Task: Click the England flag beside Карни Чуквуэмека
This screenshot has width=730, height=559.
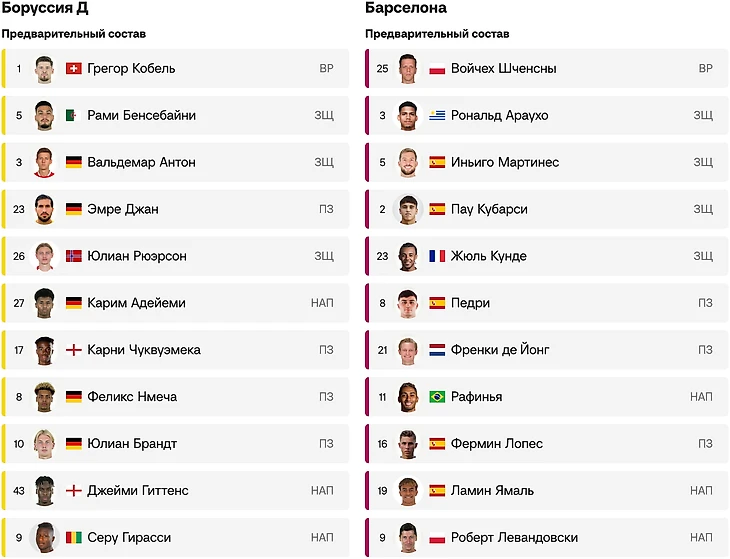Action: [x=73, y=350]
